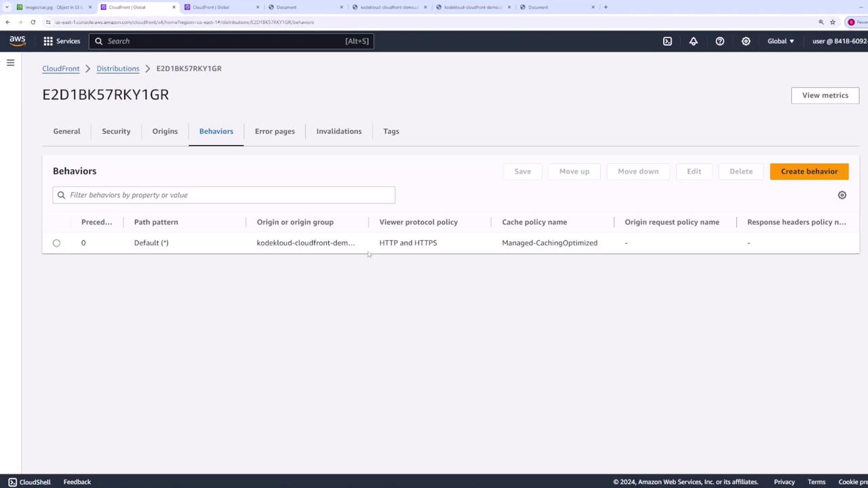The image size is (868, 488).
Task: Focus the AWS Search box
Action: 231,41
